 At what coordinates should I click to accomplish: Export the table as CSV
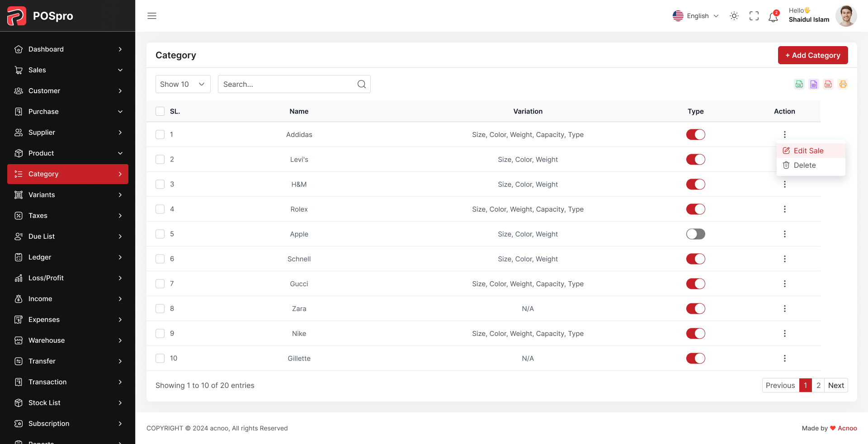[799, 84]
